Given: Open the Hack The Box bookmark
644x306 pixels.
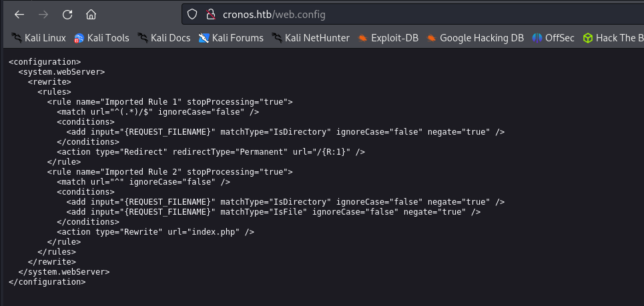Looking at the screenshot, I should 613,38.
